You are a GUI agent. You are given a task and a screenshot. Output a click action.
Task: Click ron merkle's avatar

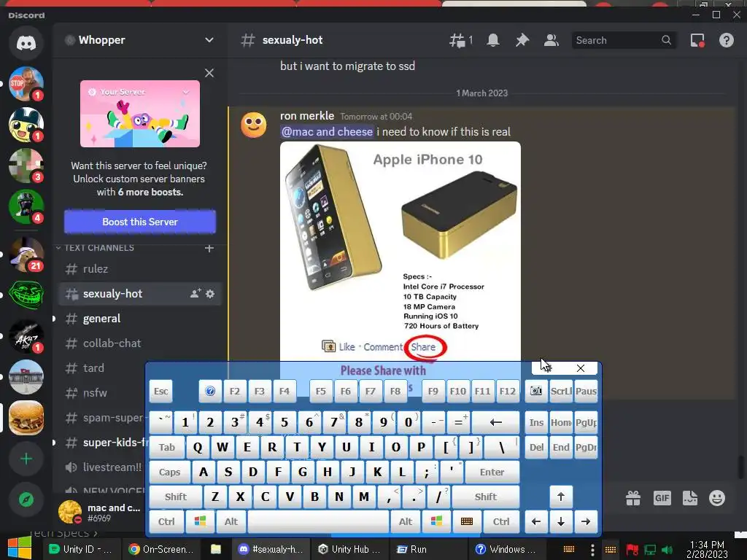click(x=253, y=125)
